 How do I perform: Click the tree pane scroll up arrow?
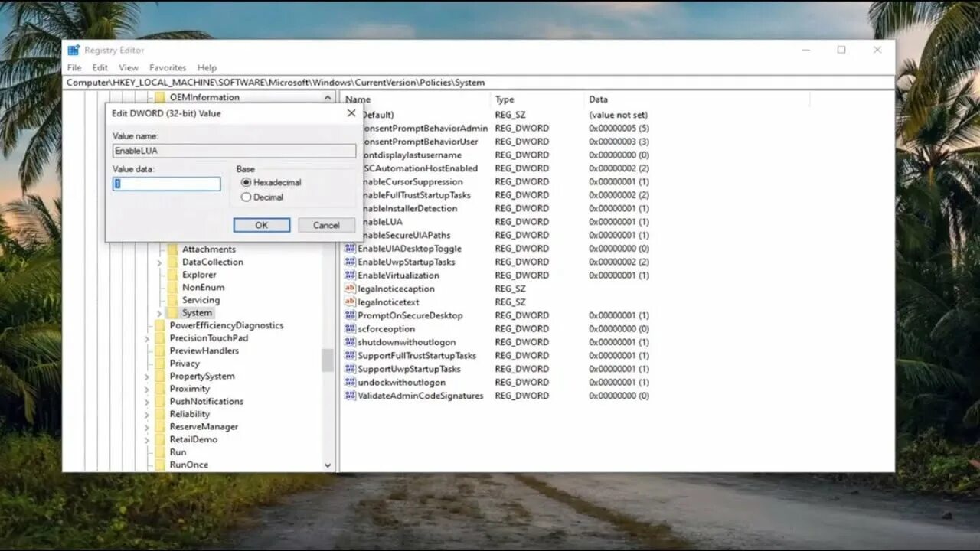[328, 97]
